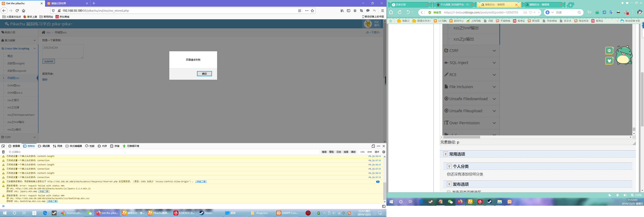Click the home icon in right browser
The height and width of the screenshot is (217, 644).
coord(391,12)
